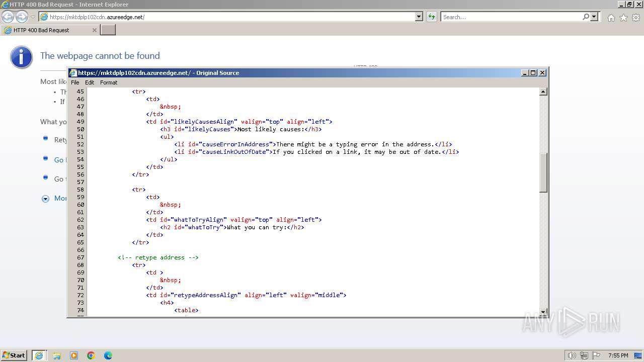
Task: Open the recent pages dropdown arrow
Action: click(x=33, y=17)
